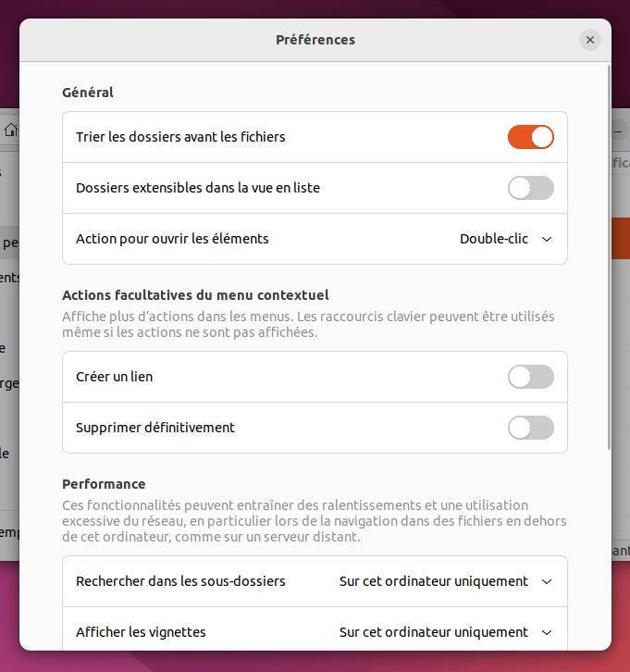The height and width of the screenshot is (672, 630).
Task: Click the Trier les dossiers avant les fichiers label
Action: tap(180, 137)
